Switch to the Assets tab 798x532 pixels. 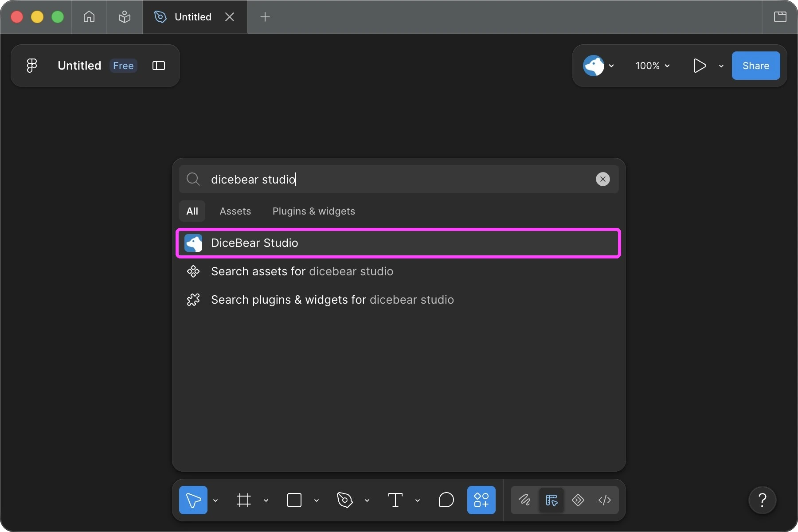[235, 211]
